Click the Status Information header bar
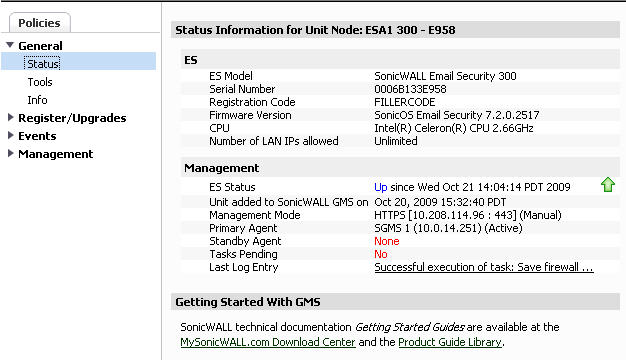Viewport: 626px width, 360px height. (395, 30)
